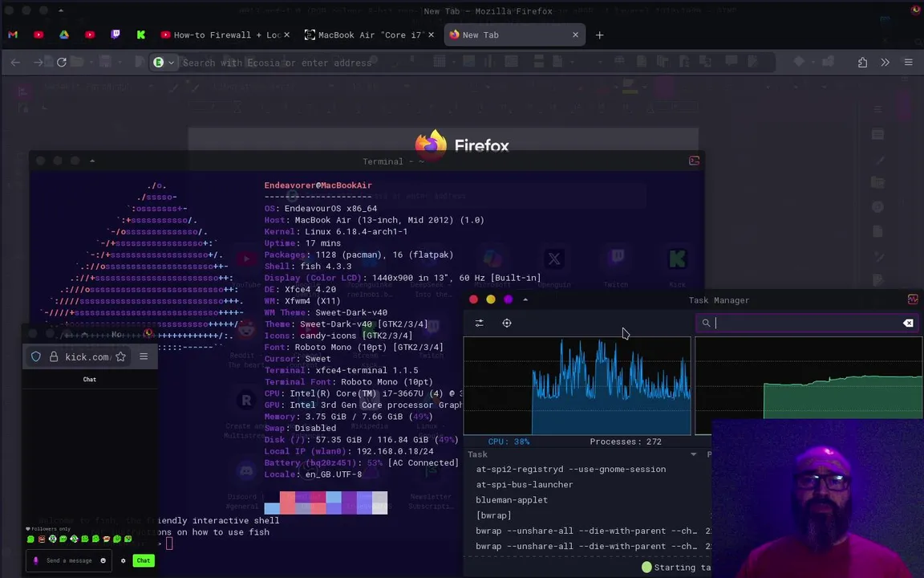The height and width of the screenshot is (578, 924).
Task: Click the CPU usage graph in Task Manager
Action: tap(577, 385)
